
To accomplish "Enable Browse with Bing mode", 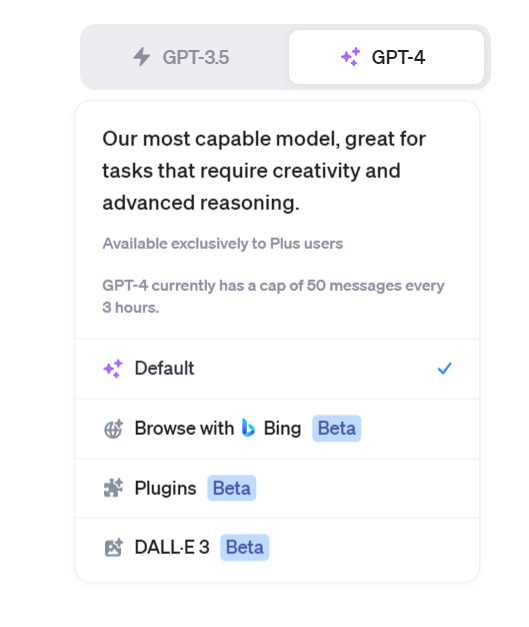I will point(277,429).
